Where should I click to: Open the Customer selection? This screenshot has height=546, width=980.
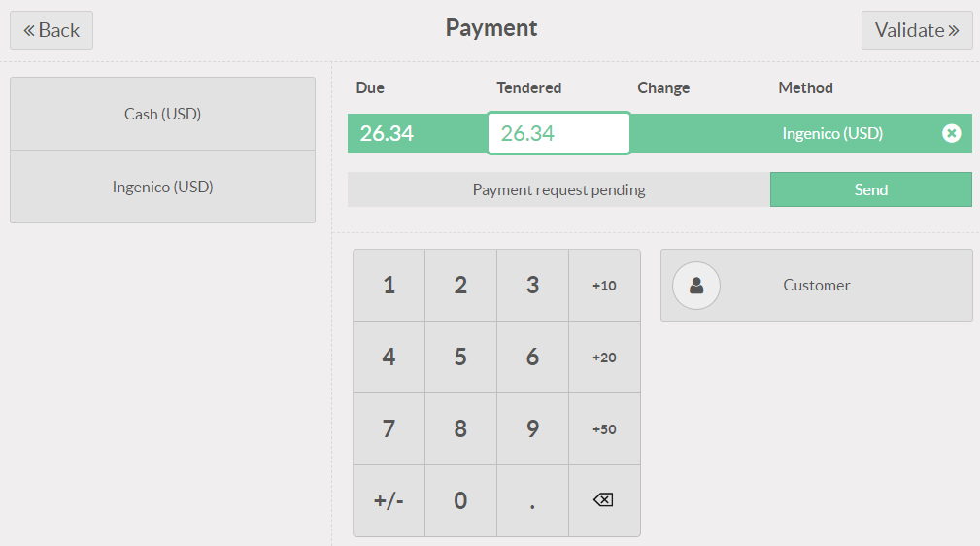coord(816,286)
